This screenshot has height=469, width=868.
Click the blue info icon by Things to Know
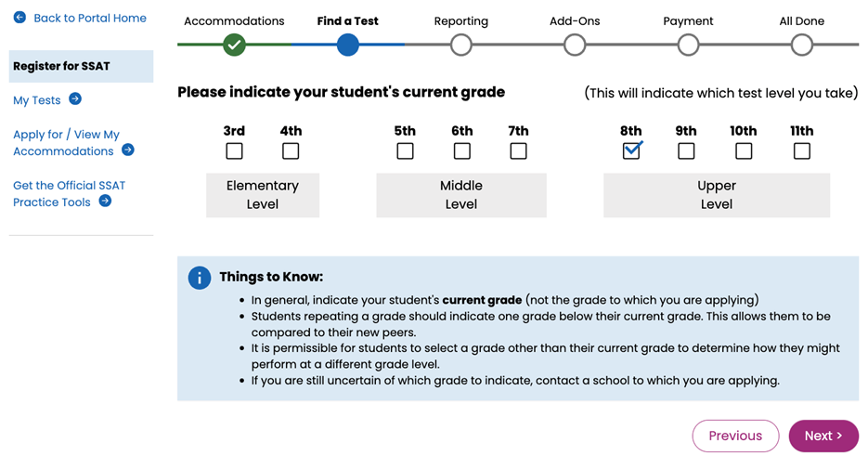pos(199,278)
